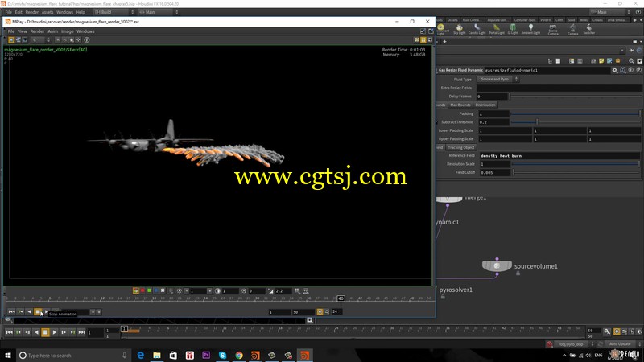Open the Container Tools shelf tab
The image size is (644, 362).
(x=525, y=19)
